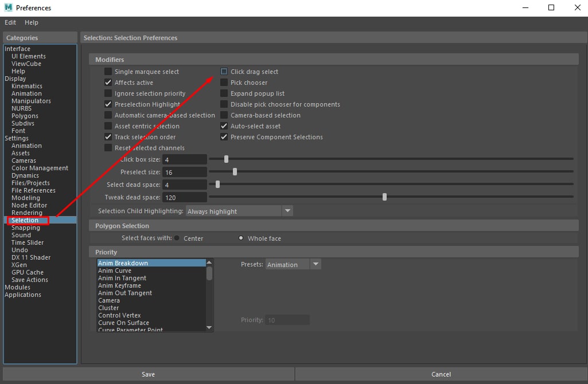
Task: Select Anim Curve in Priority list
Action: (151, 271)
